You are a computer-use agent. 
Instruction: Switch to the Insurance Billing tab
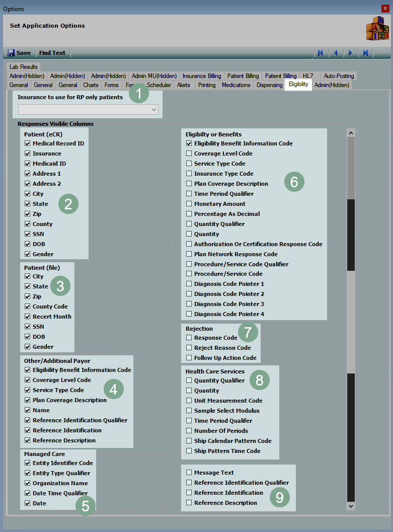[x=201, y=76]
